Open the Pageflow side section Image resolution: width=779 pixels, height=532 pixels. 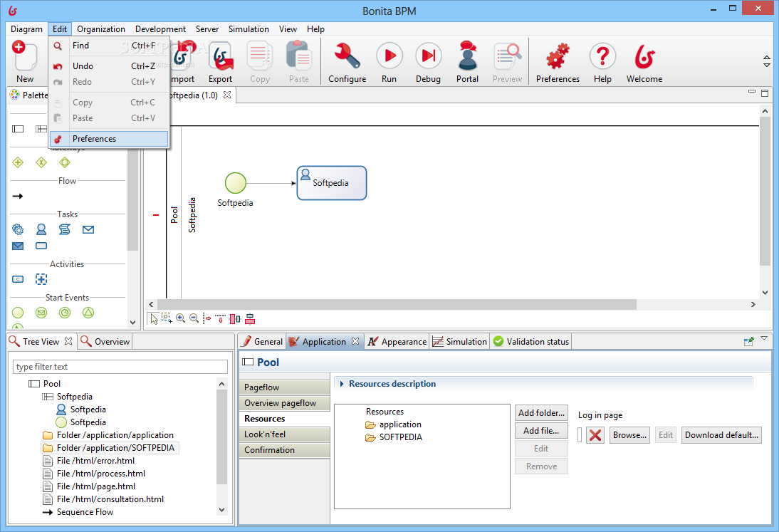[x=285, y=387]
